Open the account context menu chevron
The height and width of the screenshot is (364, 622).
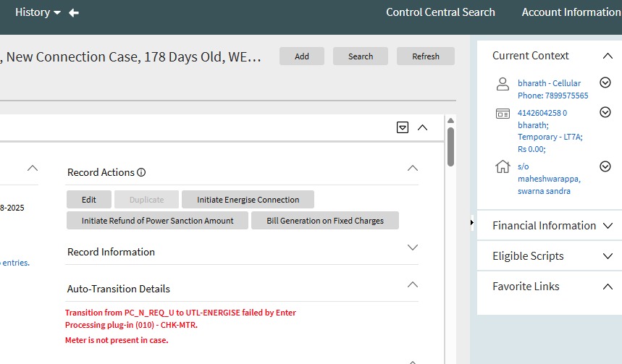click(605, 113)
